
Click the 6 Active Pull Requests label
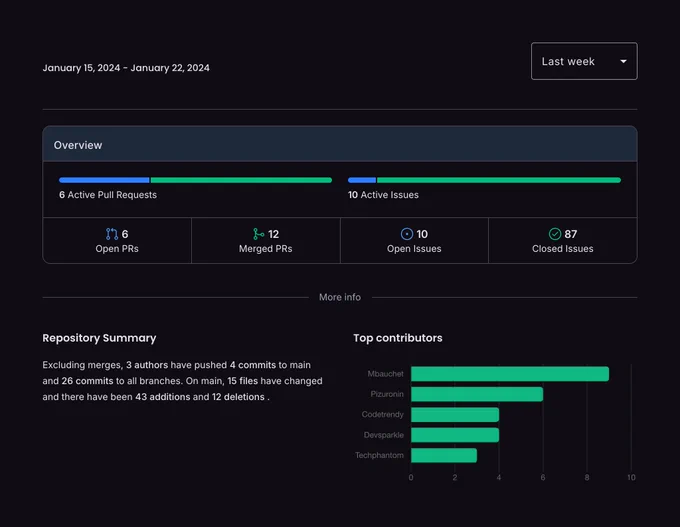[x=108, y=195]
